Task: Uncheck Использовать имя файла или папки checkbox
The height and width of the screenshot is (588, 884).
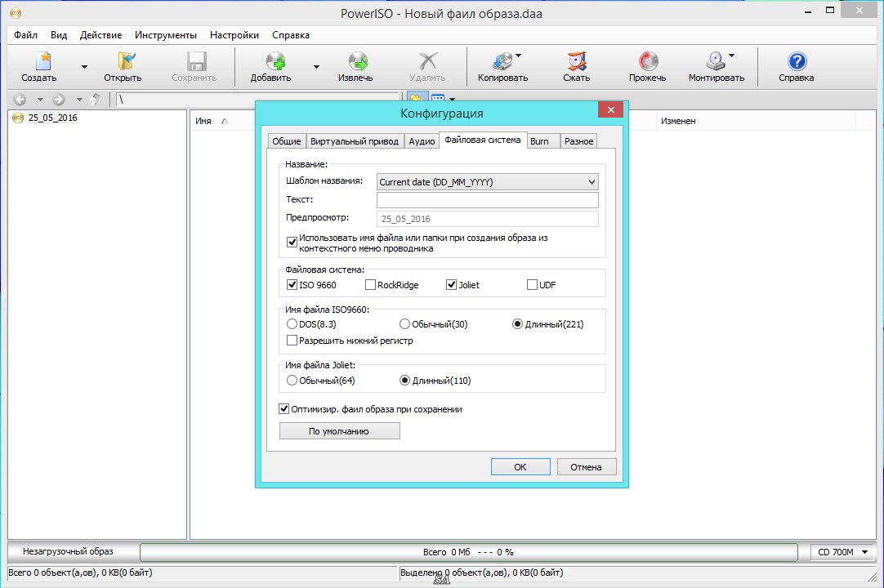Action: click(292, 243)
